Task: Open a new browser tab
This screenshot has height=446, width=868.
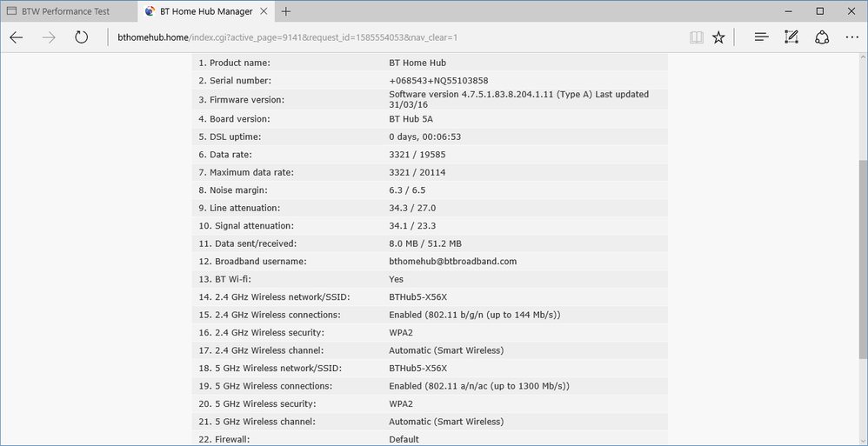Action: [285, 11]
